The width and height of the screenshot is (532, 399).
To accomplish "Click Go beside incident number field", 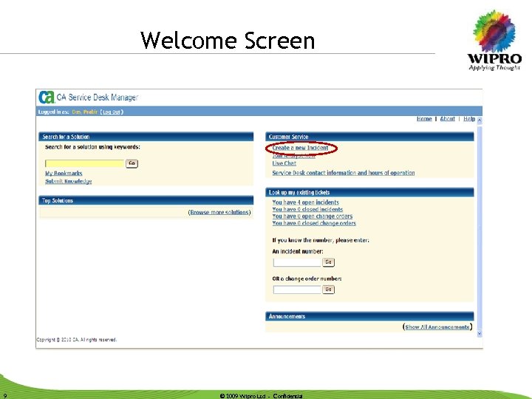I will [328, 262].
